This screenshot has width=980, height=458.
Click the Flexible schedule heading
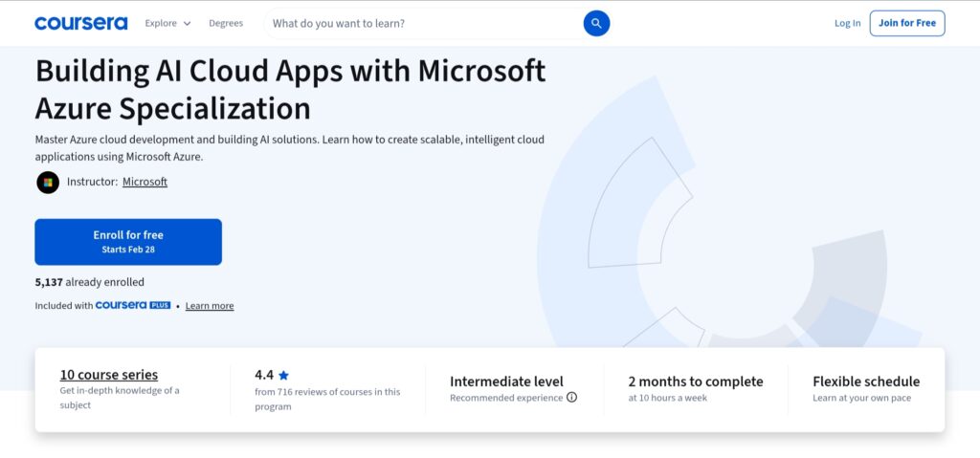(866, 382)
